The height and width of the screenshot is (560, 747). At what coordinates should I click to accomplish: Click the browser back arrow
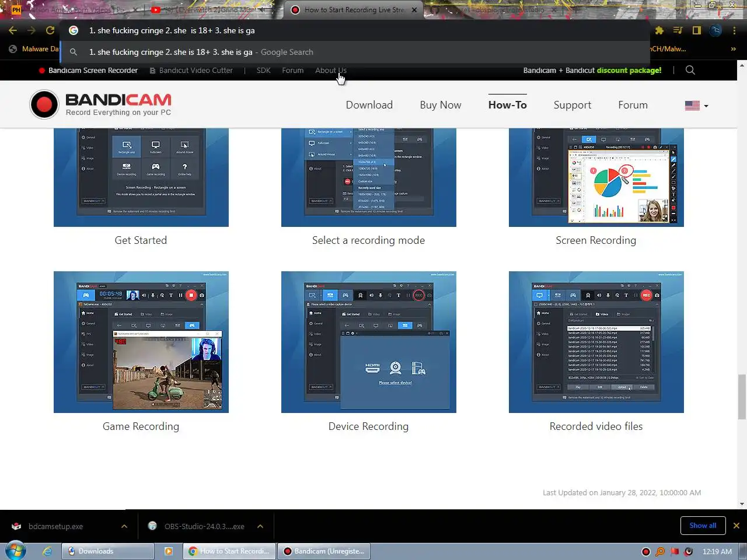click(13, 30)
